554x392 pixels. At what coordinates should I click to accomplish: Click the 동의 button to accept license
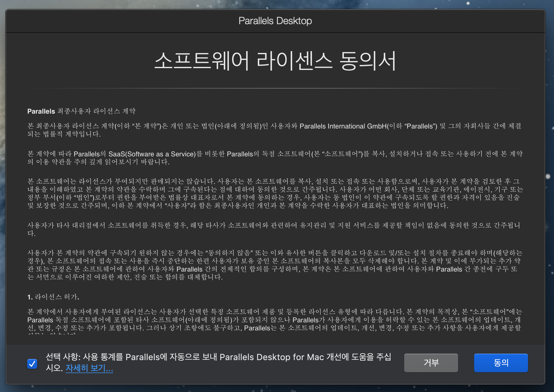click(501, 363)
